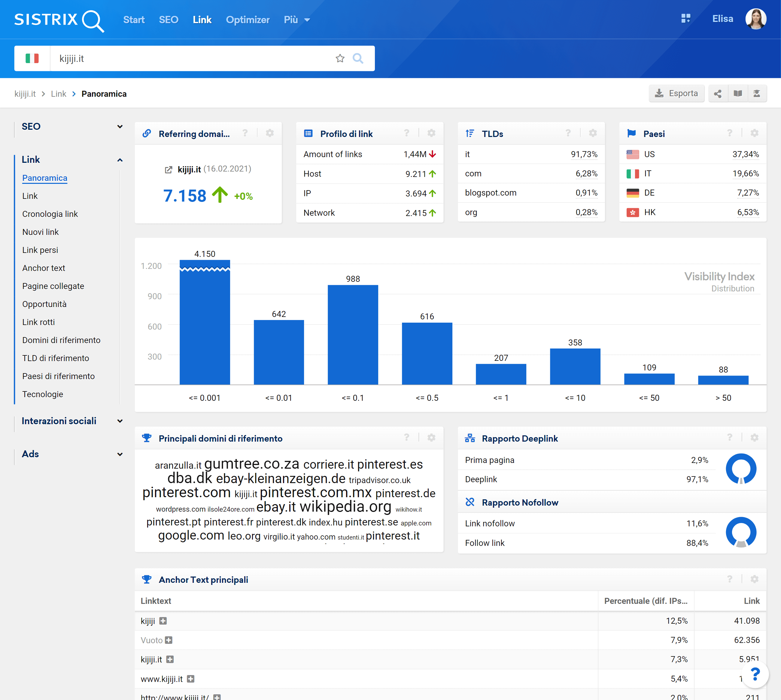The width and height of the screenshot is (781, 700).
Task: Open settings gear of Paesi box
Action: 755,133
